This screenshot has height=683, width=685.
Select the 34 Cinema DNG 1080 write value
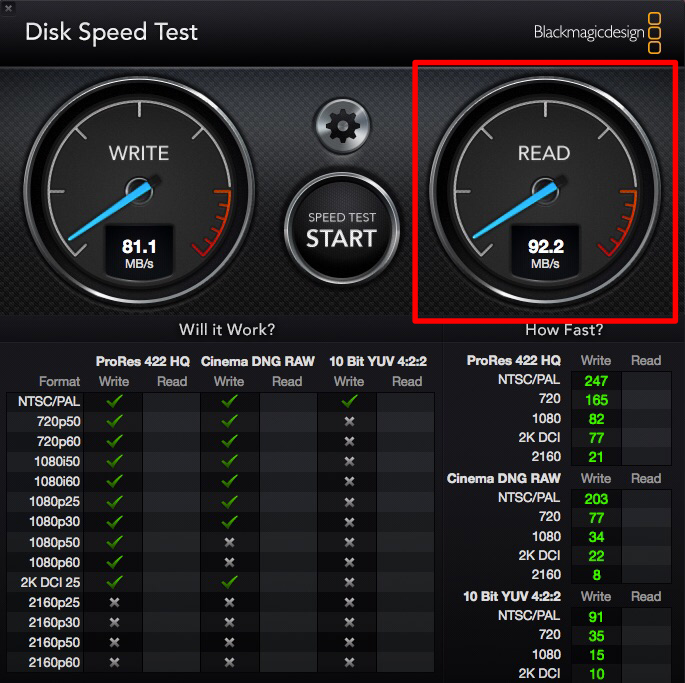tap(596, 537)
